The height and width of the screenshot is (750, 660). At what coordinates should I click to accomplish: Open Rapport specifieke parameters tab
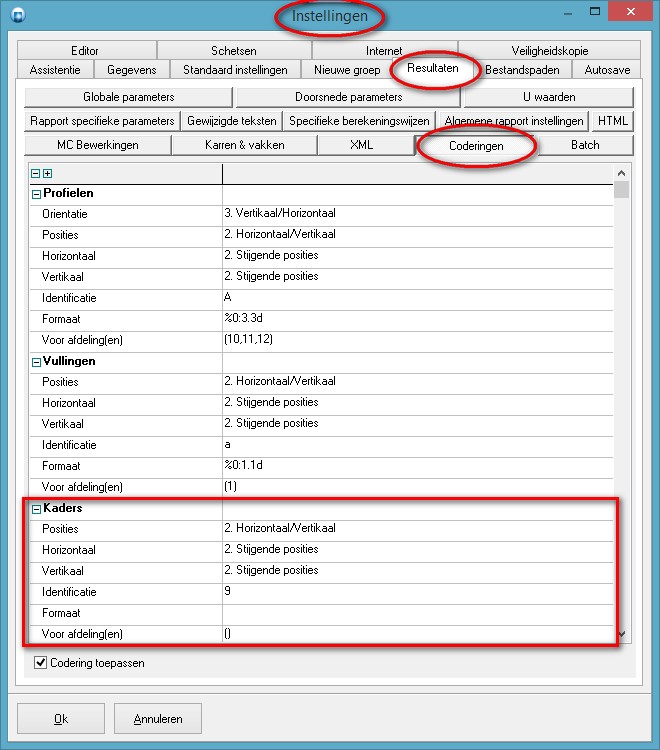tap(102, 121)
